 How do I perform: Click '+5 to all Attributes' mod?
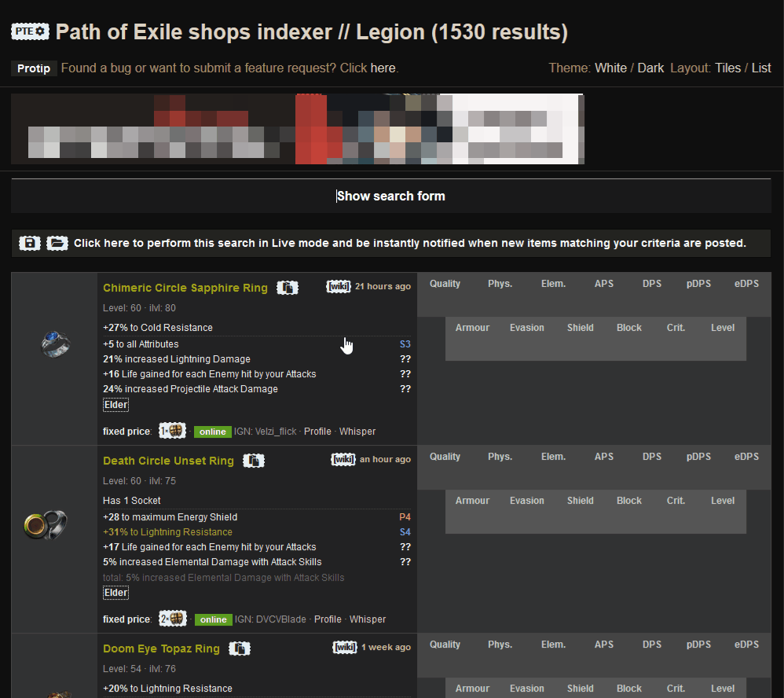point(141,344)
